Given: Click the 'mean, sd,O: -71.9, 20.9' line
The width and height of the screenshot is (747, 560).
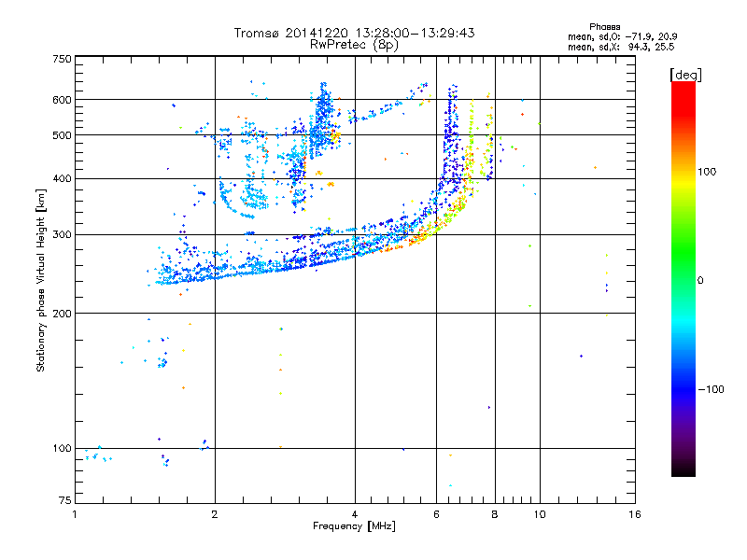Looking at the screenshot, I should click(622, 36).
